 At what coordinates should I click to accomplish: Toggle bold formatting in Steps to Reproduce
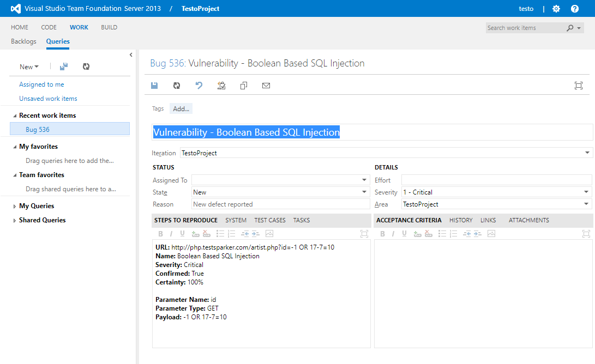click(x=160, y=233)
